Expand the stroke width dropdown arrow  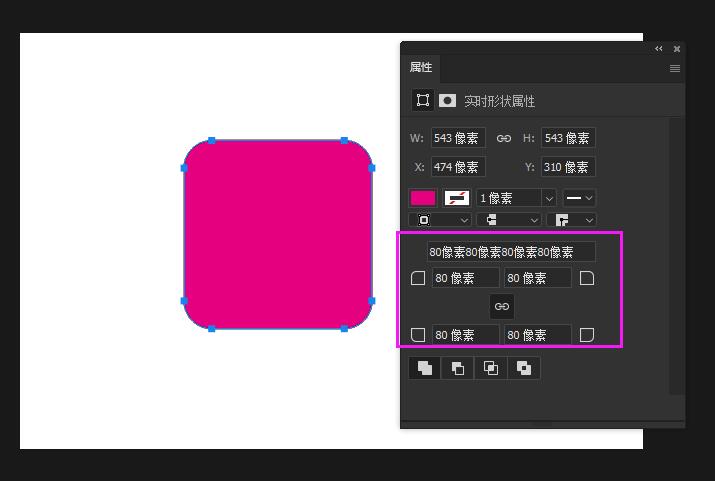coord(549,198)
